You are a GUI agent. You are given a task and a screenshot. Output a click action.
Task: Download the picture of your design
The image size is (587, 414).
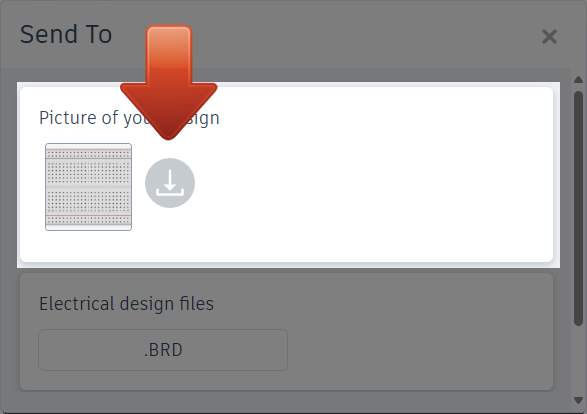[x=170, y=183]
